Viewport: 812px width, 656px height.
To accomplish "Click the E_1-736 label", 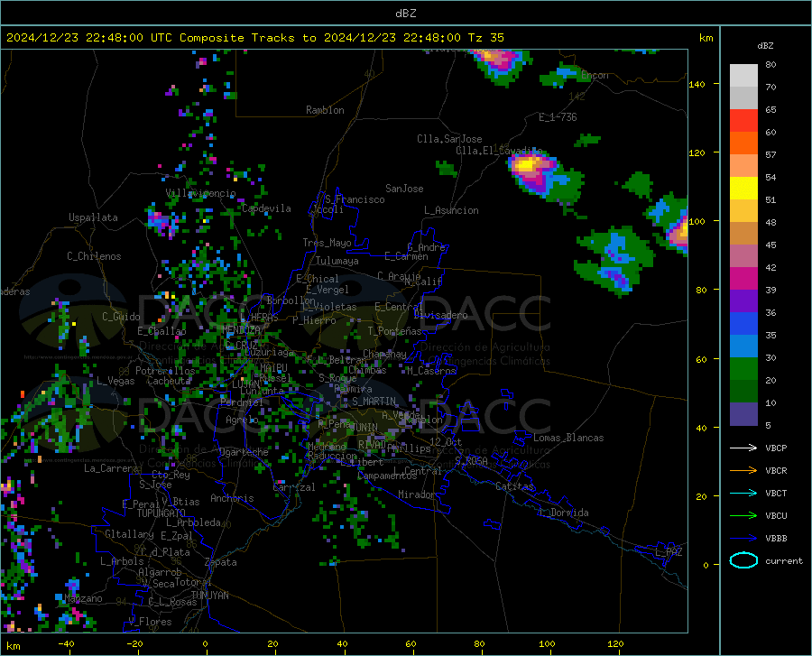I will [558, 117].
